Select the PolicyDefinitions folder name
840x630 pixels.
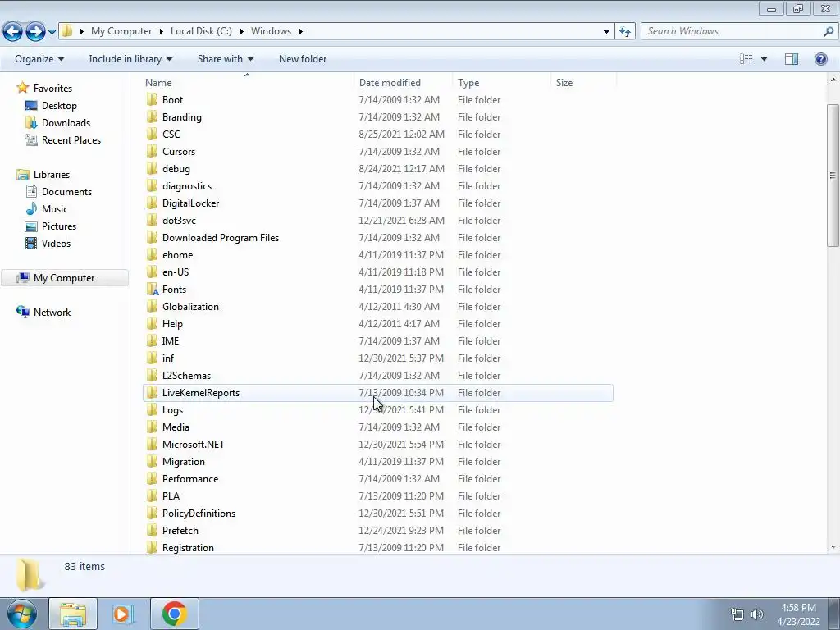199,514
